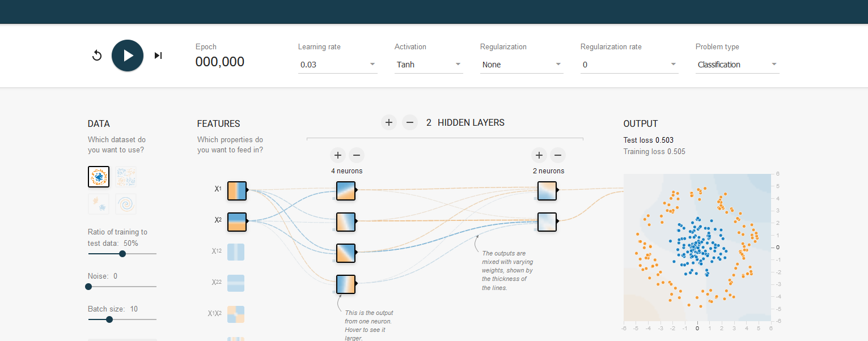Expand the Activation dropdown showing Tanh
This screenshot has width=868, height=341.
click(428, 65)
